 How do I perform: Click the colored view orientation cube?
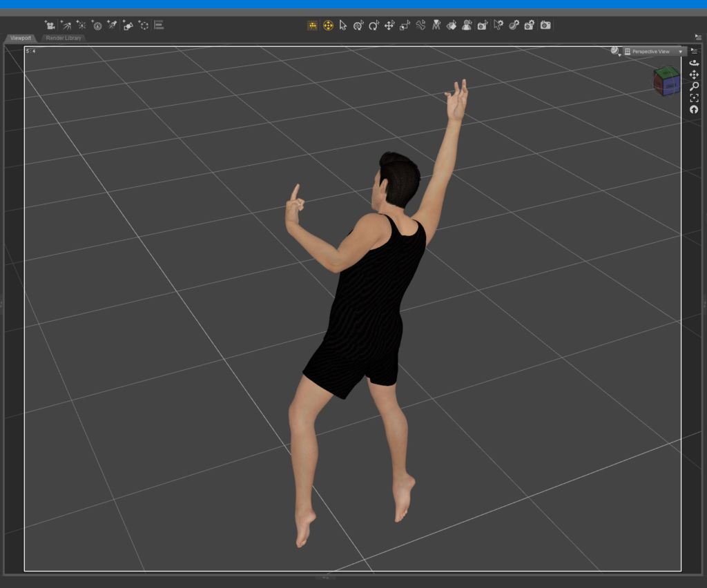click(666, 81)
